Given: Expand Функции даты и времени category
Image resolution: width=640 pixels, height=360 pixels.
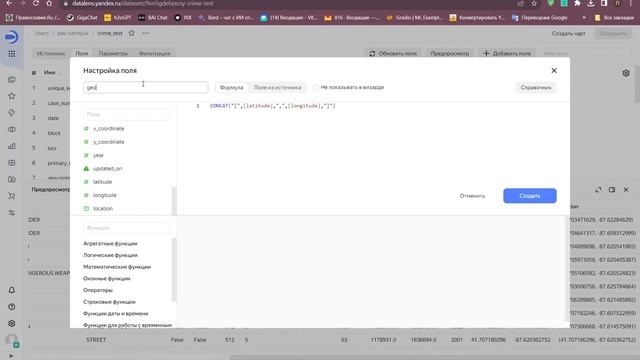Looking at the screenshot, I should point(116,313).
